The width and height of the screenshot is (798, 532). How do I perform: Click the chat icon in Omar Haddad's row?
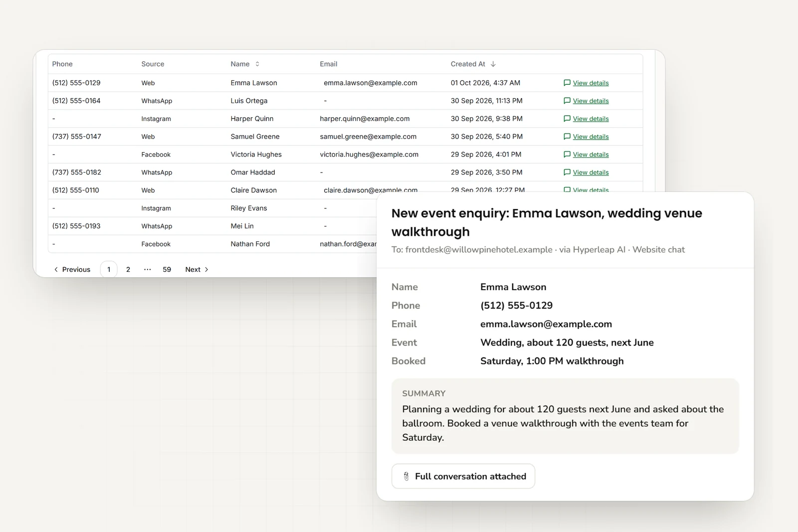567,173
